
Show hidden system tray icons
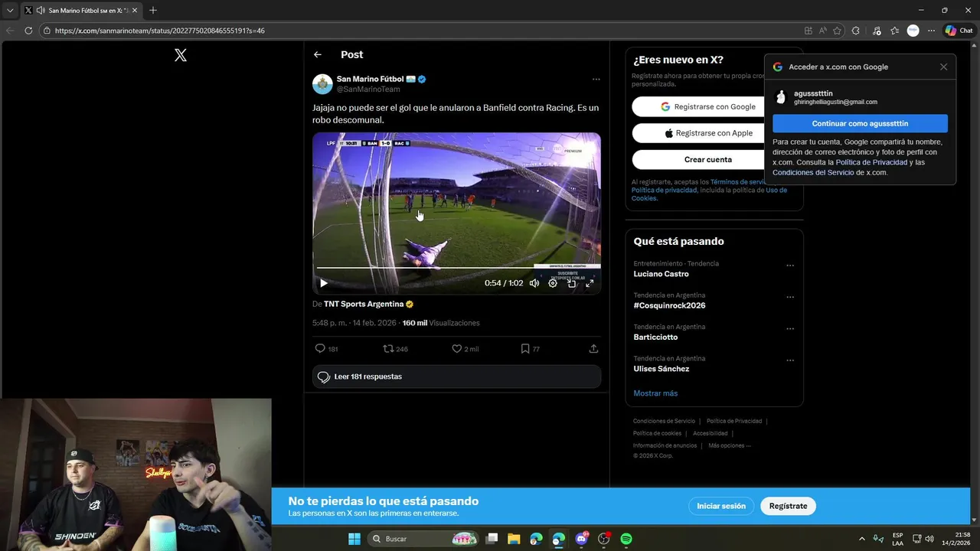click(x=862, y=539)
